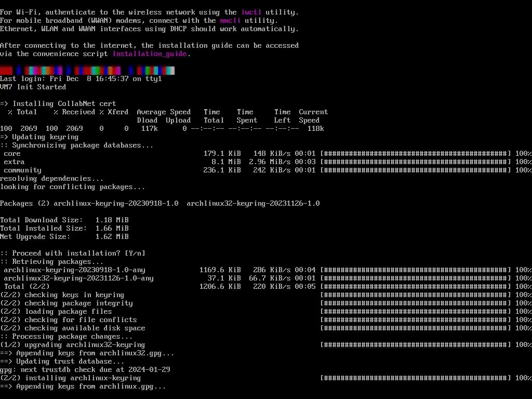Click ':: Processing package changes...' line
Screen dimensions: 532x399
[66, 337]
